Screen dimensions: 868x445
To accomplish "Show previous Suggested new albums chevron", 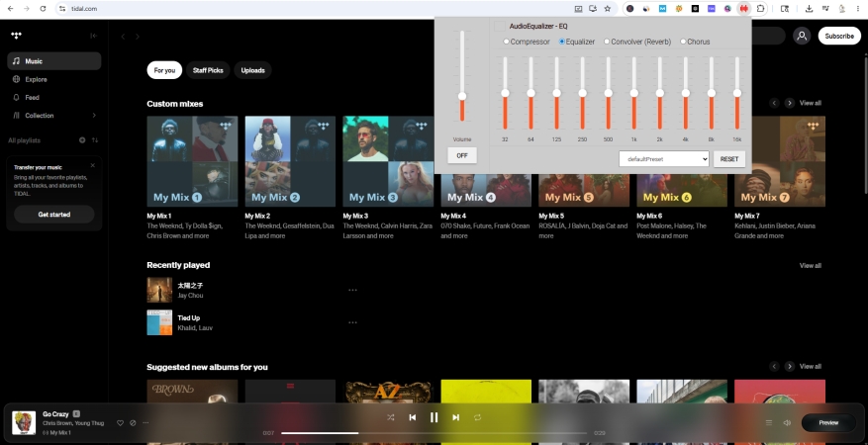I will (774, 367).
